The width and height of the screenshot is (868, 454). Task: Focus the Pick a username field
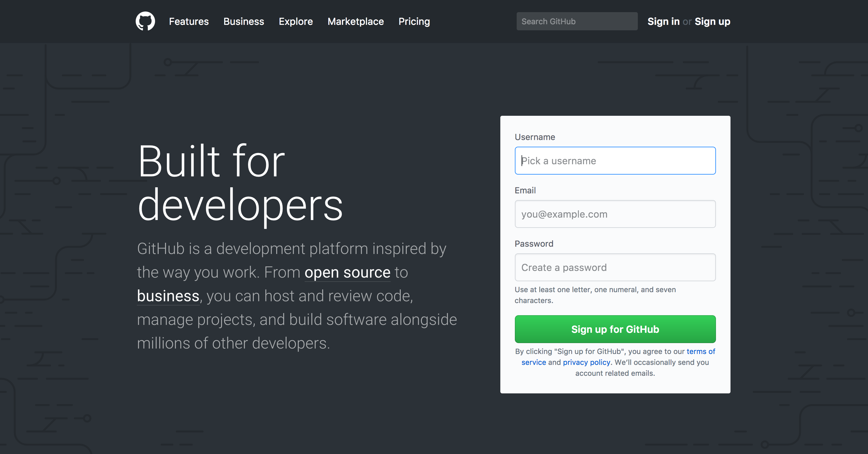click(x=615, y=161)
